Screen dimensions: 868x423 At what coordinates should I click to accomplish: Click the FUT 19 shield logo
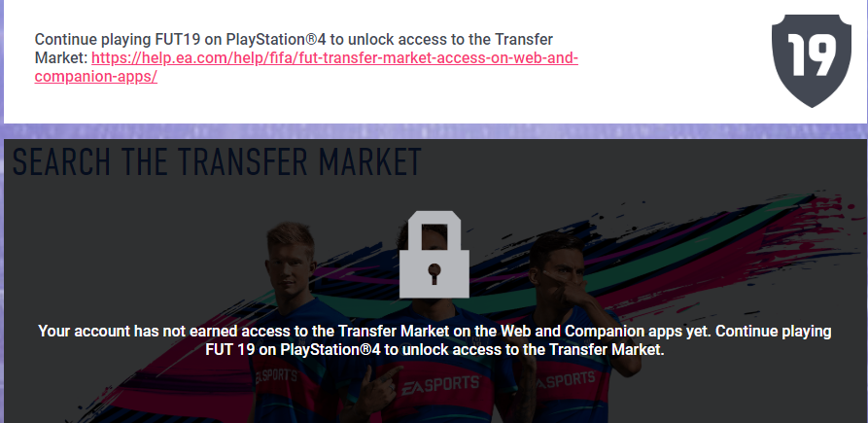[811, 61]
